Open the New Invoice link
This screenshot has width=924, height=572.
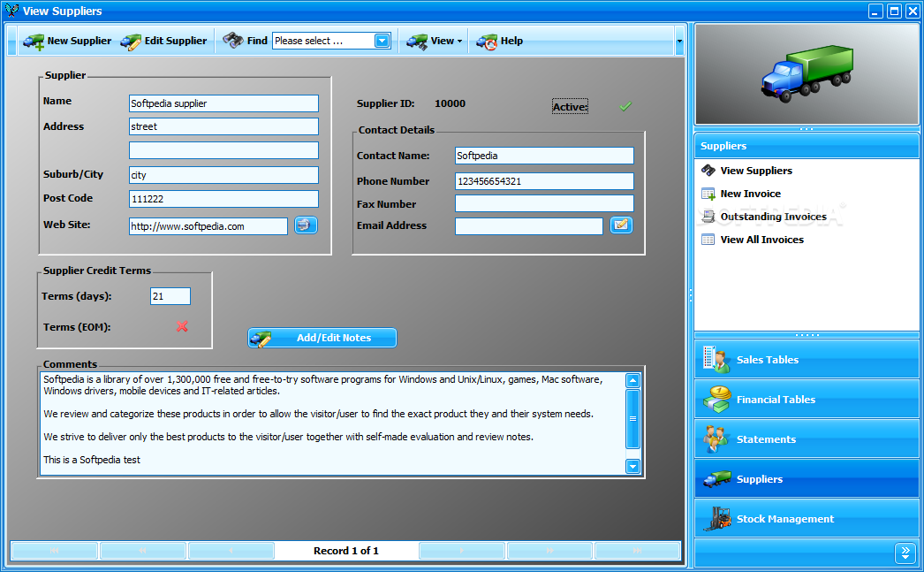point(750,194)
